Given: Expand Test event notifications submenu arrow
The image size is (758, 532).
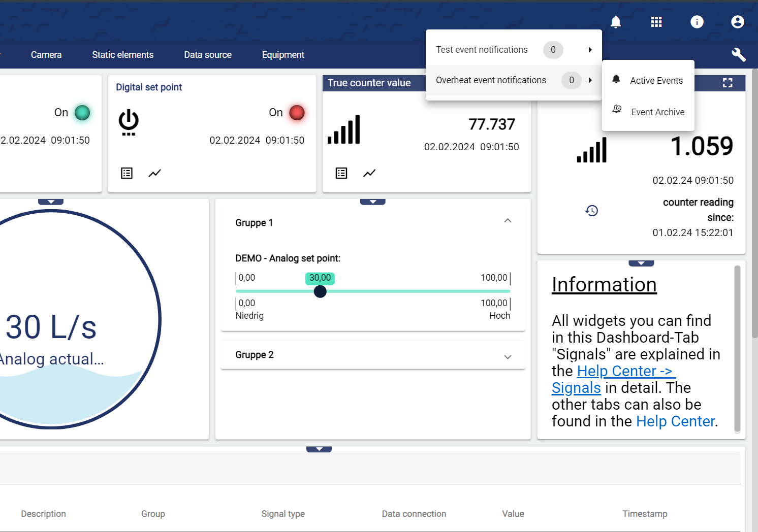Looking at the screenshot, I should click(590, 50).
